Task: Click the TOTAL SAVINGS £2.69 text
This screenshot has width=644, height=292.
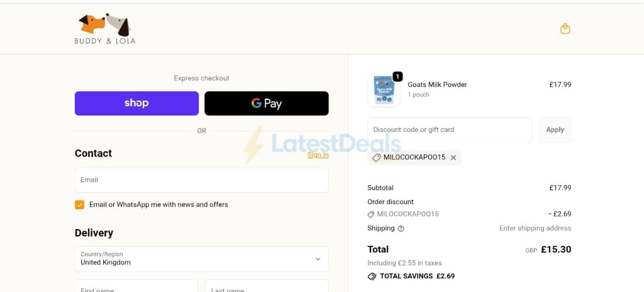Action: click(x=418, y=276)
